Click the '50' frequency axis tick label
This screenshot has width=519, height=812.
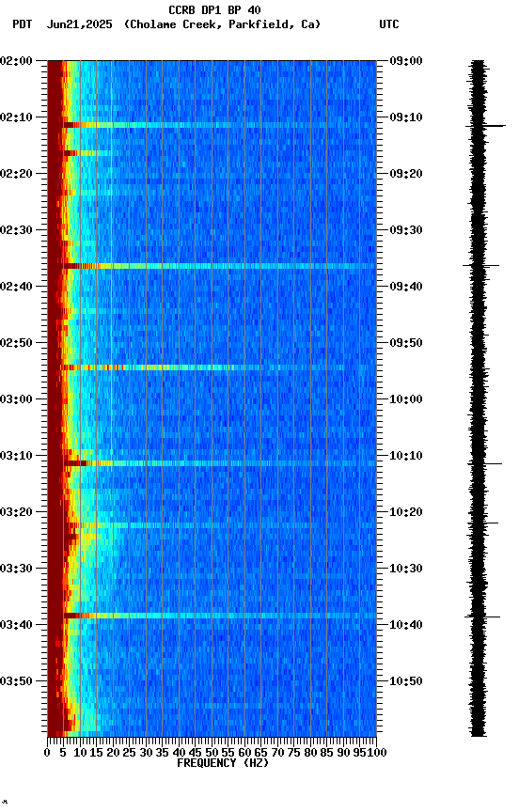pos(212,753)
